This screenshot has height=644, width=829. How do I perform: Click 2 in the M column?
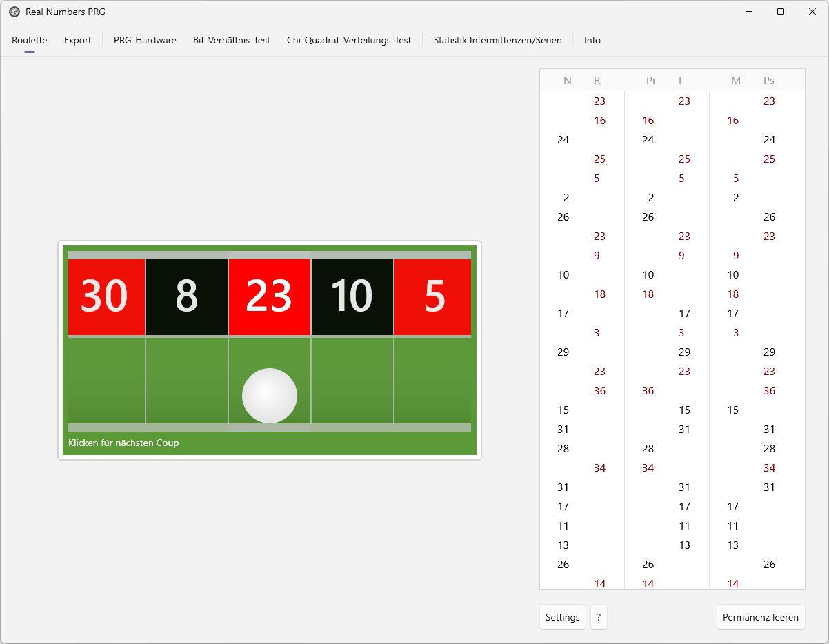click(x=736, y=197)
